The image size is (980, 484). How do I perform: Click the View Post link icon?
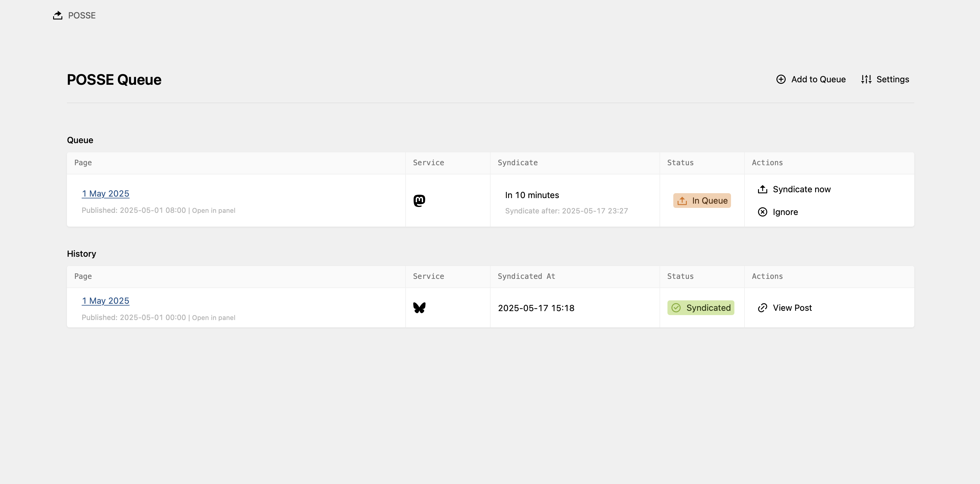coord(762,307)
